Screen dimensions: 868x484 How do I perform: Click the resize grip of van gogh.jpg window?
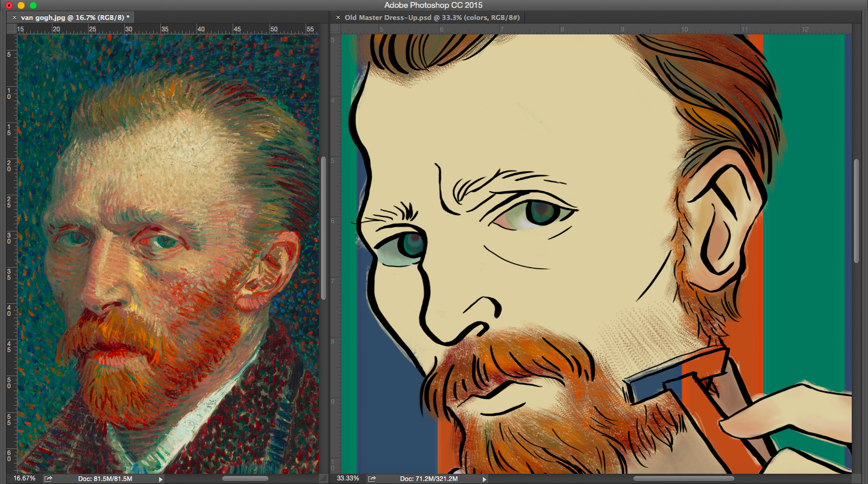pos(324,479)
